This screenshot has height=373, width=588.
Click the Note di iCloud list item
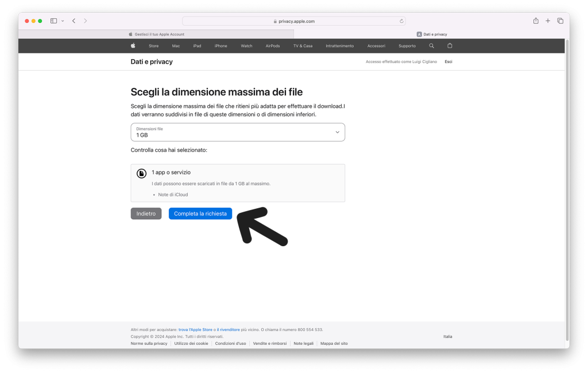[x=173, y=195]
